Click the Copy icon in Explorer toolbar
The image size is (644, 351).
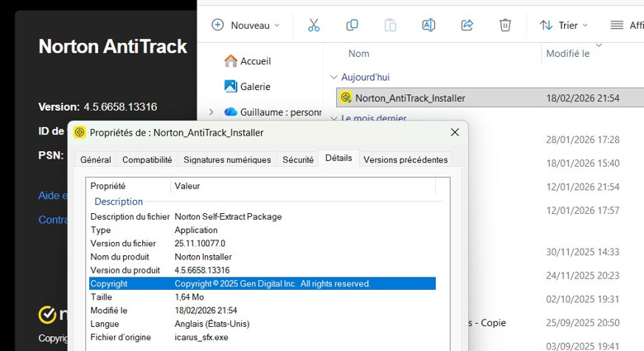352,26
